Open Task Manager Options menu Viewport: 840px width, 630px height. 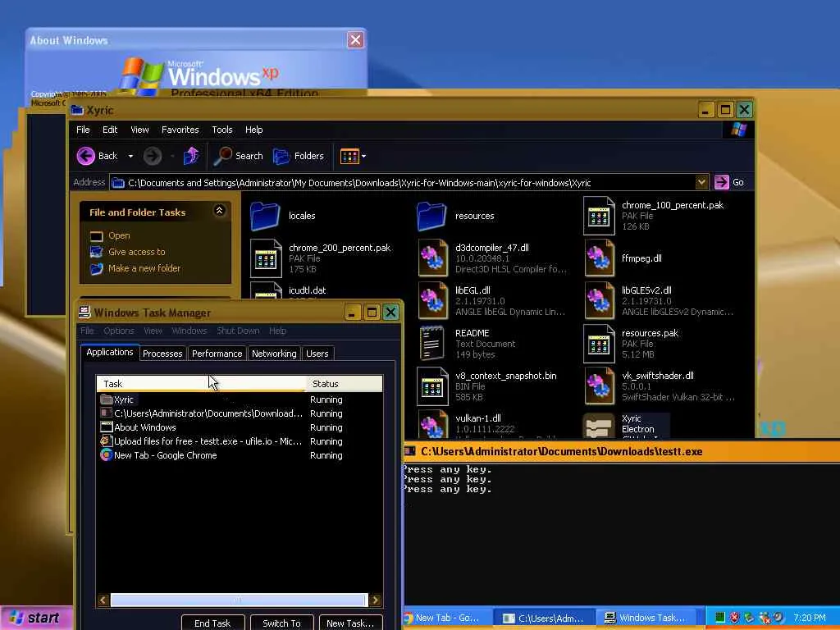pyautogui.click(x=119, y=331)
